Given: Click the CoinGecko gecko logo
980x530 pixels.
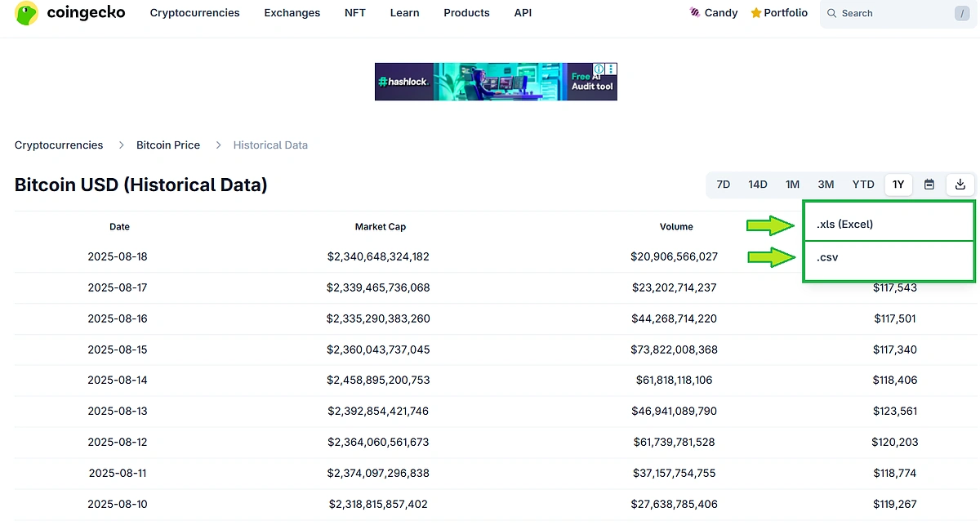Looking at the screenshot, I should click(x=26, y=13).
